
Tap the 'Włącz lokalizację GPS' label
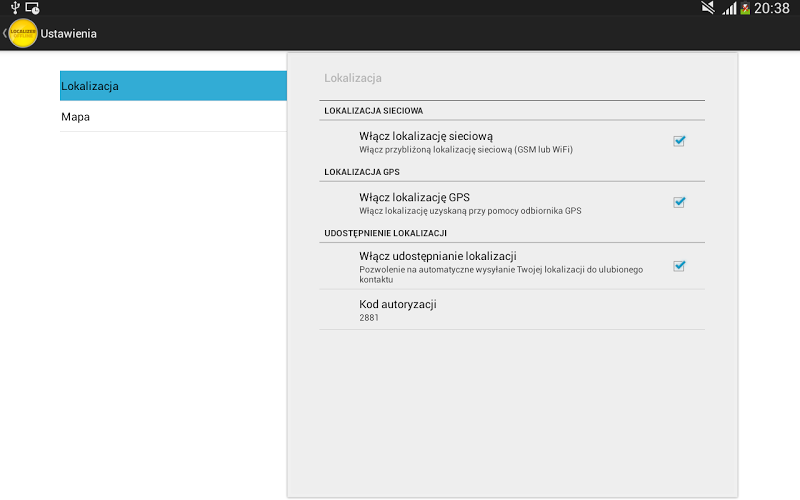(x=414, y=197)
